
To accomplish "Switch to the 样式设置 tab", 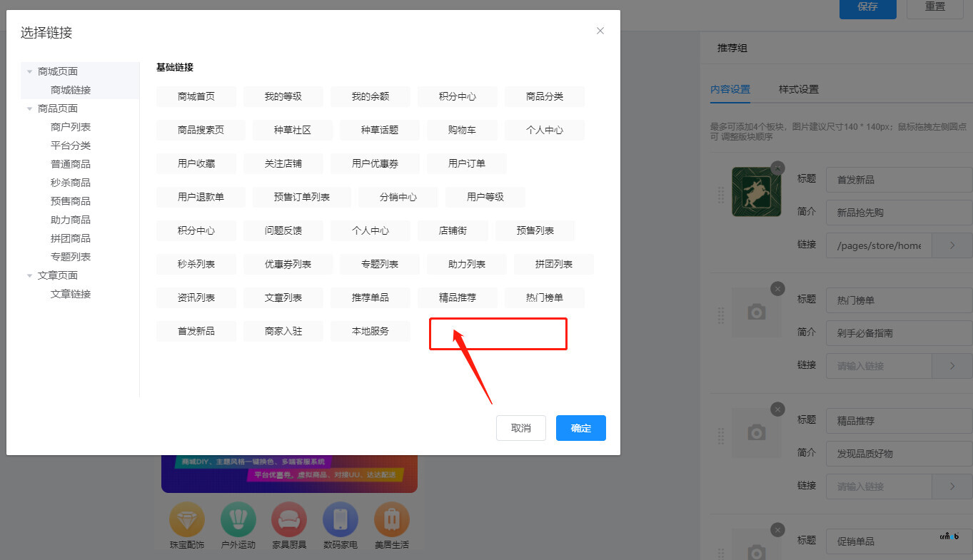I will 799,89.
